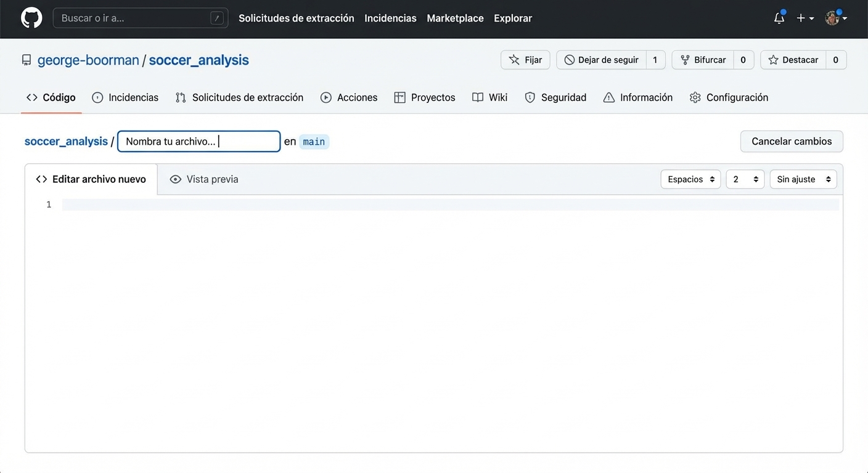The height and width of the screenshot is (473, 868).
Task: Switch to the Código tab
Action: point(51,97)
